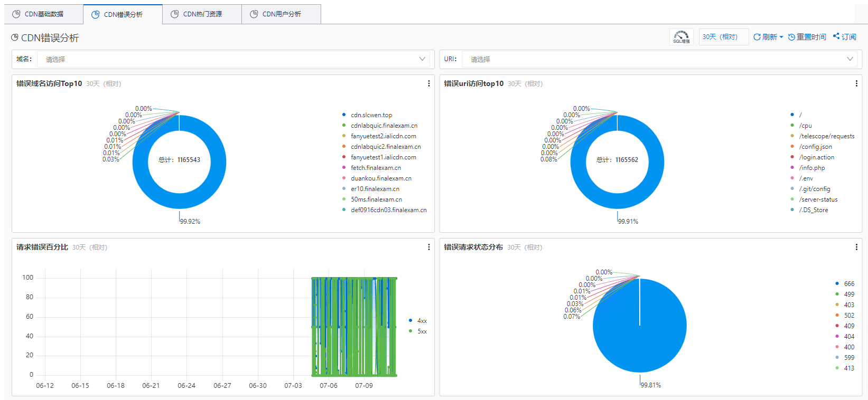The image size is (868, 400).
Task: Toggle def0916cdn03.finalexam.cn legend entry
Action: (385, 210)
